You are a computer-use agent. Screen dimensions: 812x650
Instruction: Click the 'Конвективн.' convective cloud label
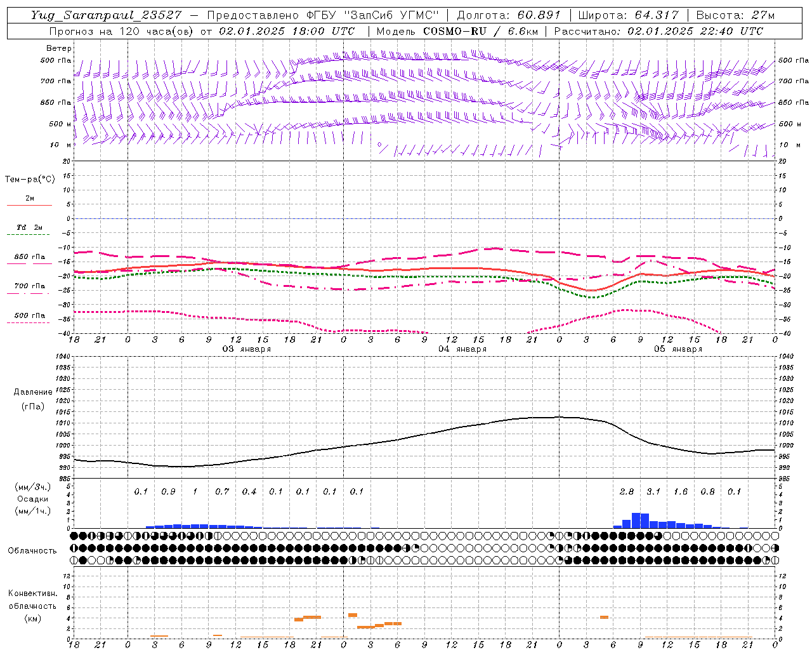33,594
